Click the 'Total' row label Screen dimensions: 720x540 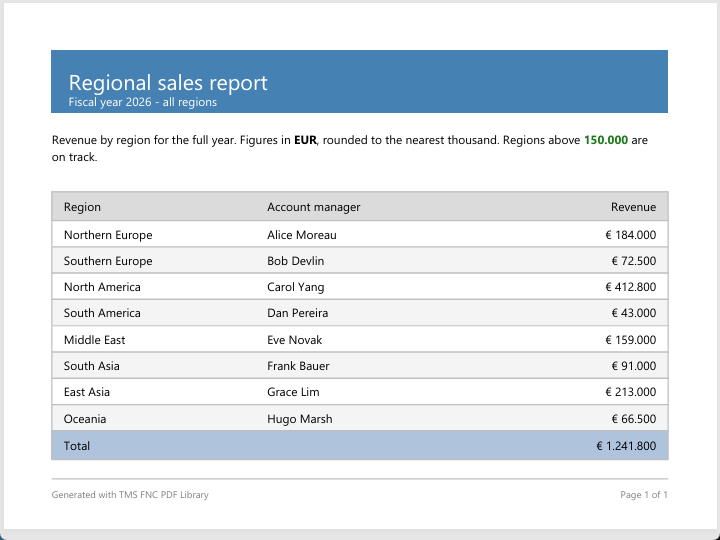click(77, 446)
